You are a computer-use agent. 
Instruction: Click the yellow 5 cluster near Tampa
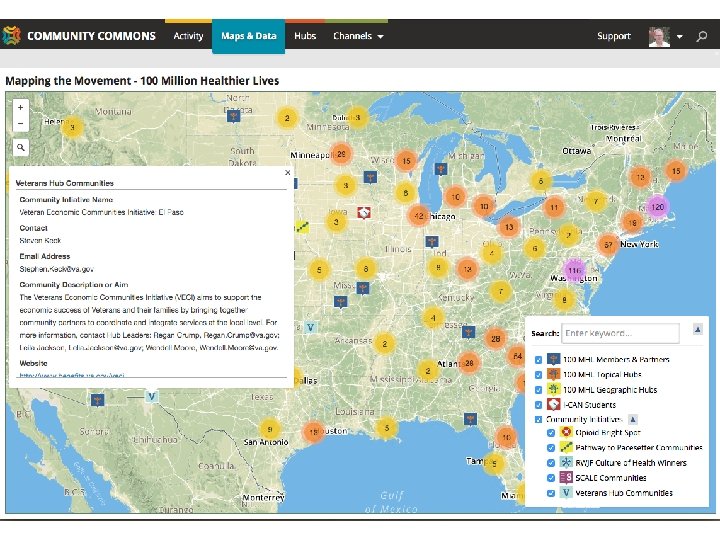pos(494,464)
